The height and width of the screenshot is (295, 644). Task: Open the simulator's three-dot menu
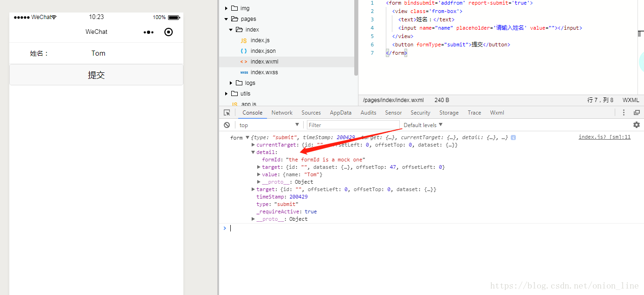[149, 32]
